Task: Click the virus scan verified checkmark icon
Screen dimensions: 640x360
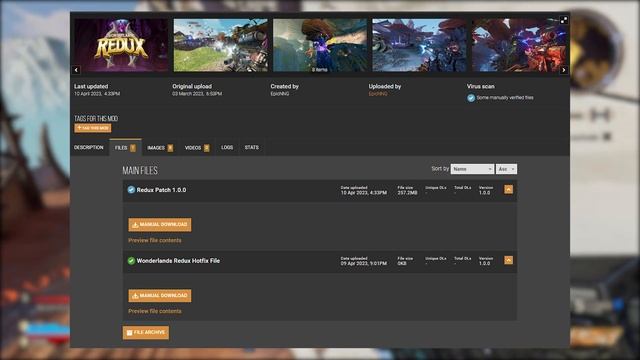Action: pos(471,98)
